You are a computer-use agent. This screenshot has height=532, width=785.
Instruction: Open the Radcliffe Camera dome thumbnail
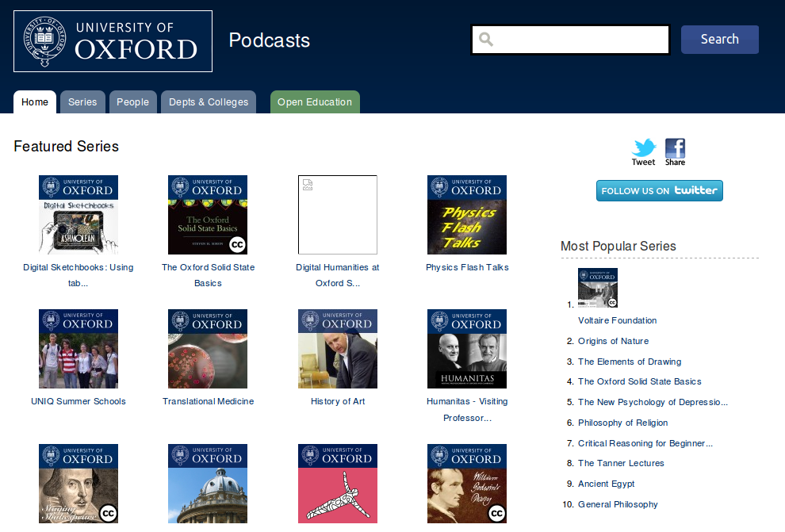point(208,484)
